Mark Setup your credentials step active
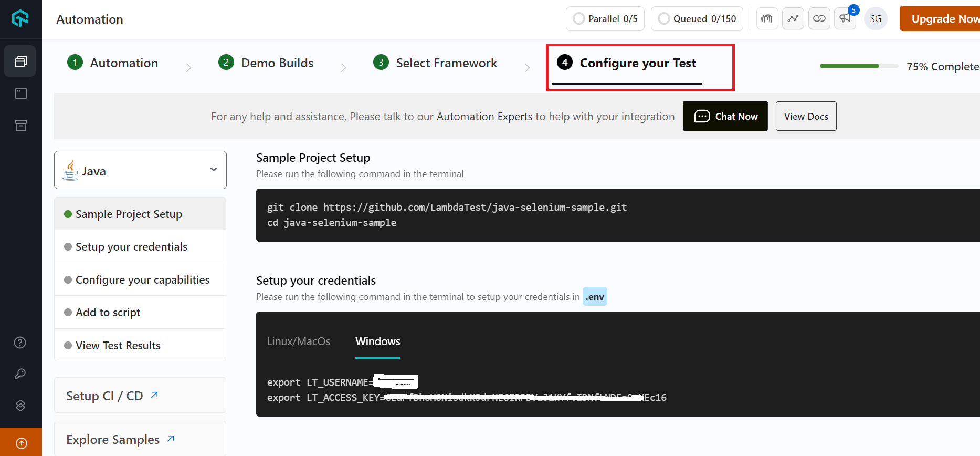Viewport: 980px width, 456px height. tap(131, 246)
